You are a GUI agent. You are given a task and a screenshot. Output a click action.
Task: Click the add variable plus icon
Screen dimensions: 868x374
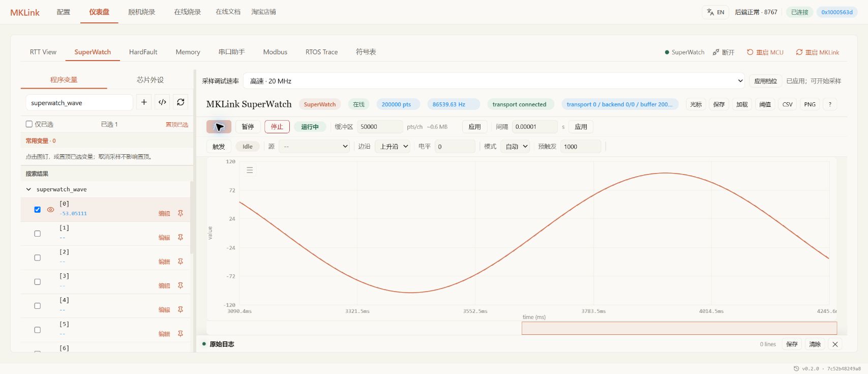pos(144,102)
